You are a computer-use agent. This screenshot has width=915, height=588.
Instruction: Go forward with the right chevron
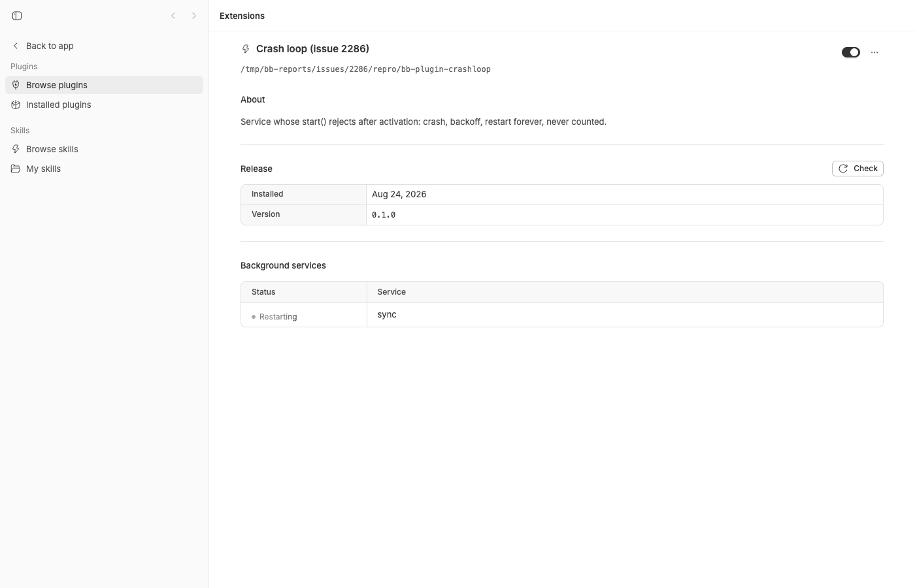point(194,16)
